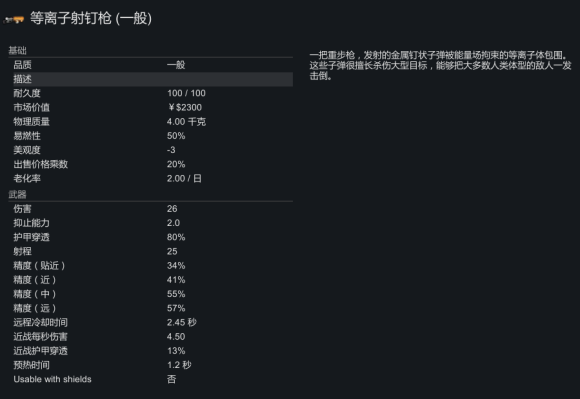Click the Usable with shields row
This screenshot has height=399, width=580.
pos(151,379)
